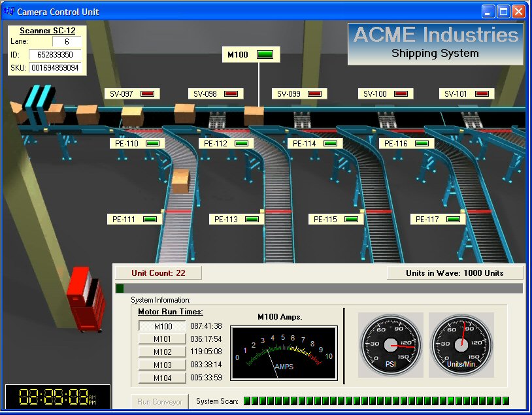Image resolution: width=532 pixels, height=415 pixels.
Task: Click the wave progress bar
Action: point(319,288)
